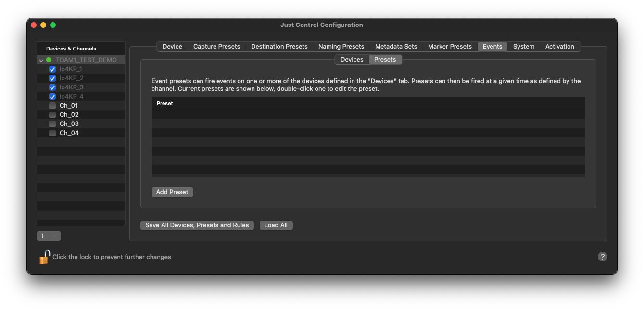This screenshot has height=310, width=644.
Task: Select the Ch_01 channel label
Action: pos(69,106)
